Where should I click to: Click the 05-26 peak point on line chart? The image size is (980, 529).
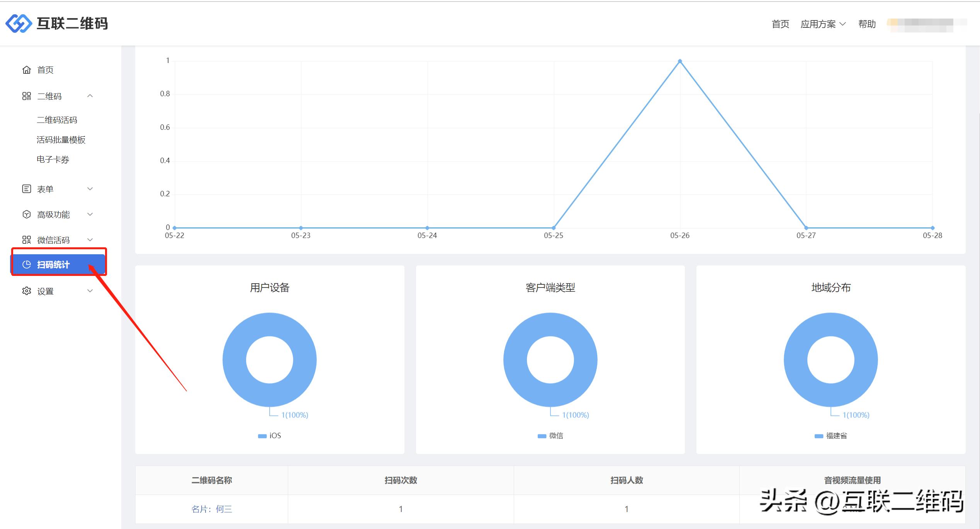[680, 61]
